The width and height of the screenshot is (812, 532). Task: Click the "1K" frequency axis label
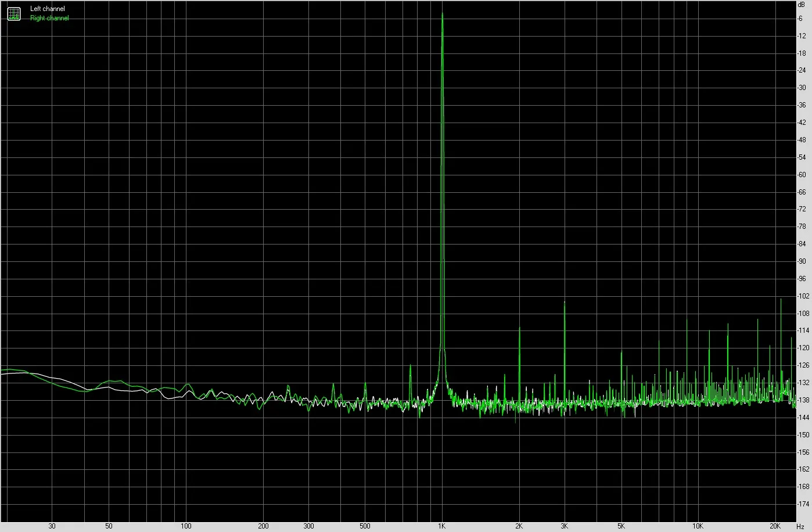point(442,526)
